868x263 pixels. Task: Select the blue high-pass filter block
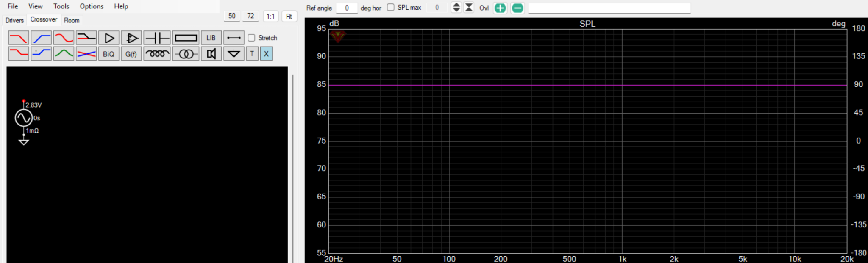[x=41, y=38]
